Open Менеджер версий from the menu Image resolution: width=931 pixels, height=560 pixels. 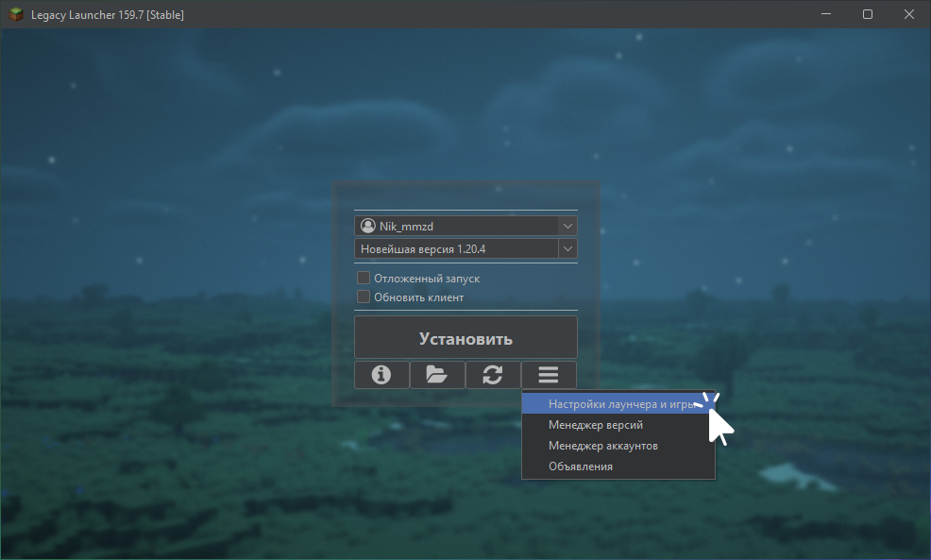(x=618, y=425)
